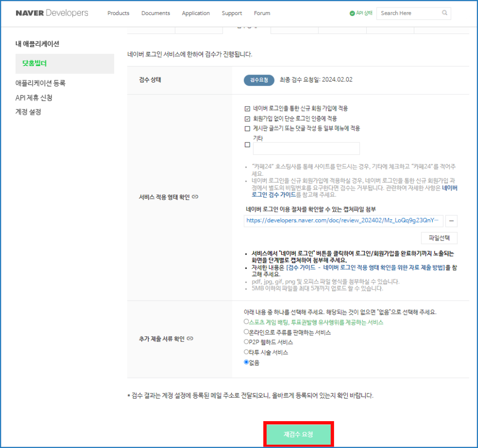This screenshot has width=478, height=448.
Task: Click the 기타 text input field
Action: [306, 149]
